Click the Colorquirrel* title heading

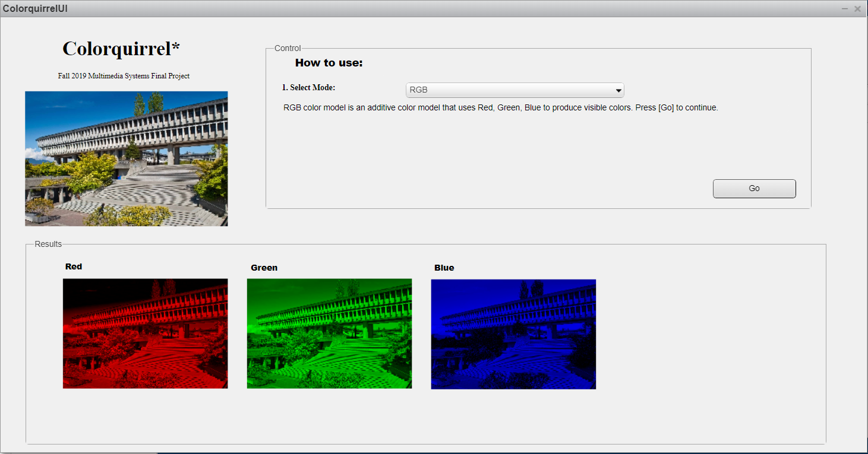(121, 49)
